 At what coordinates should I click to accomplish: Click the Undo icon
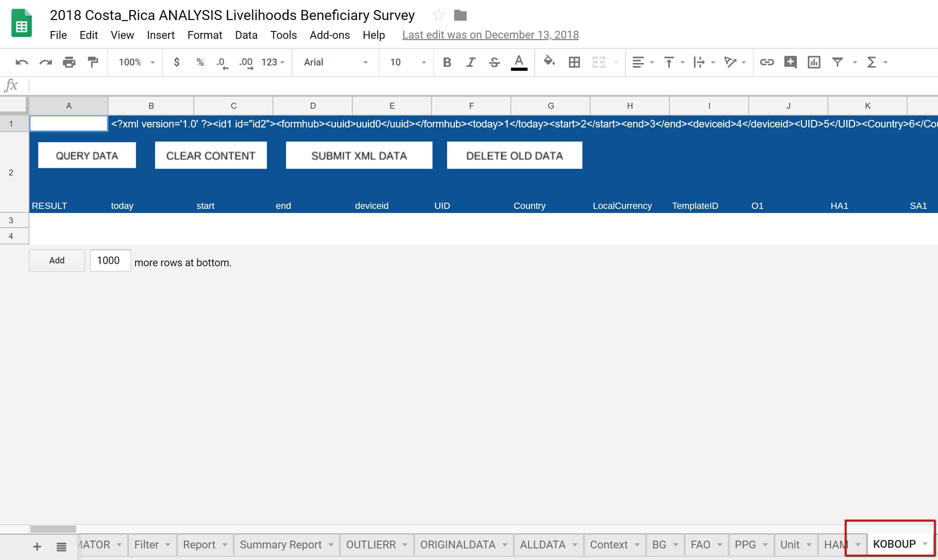pyautogui.click(x=22, y=62)
